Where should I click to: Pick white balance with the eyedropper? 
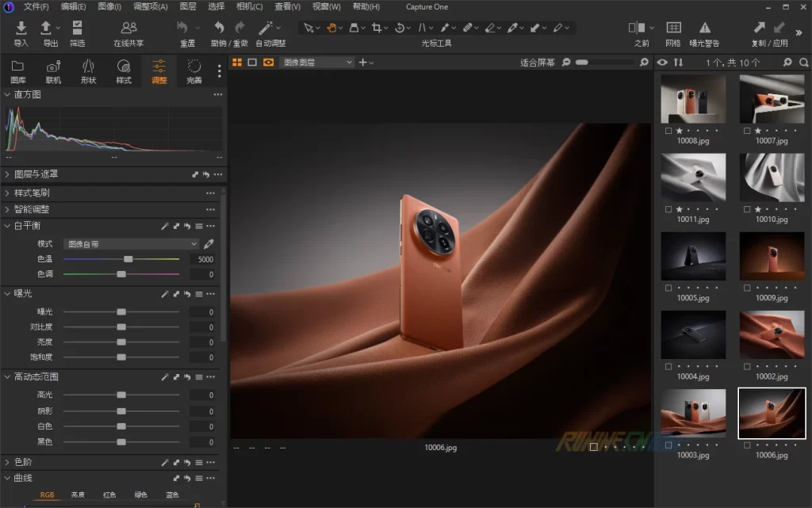click(x=209, y=244)
